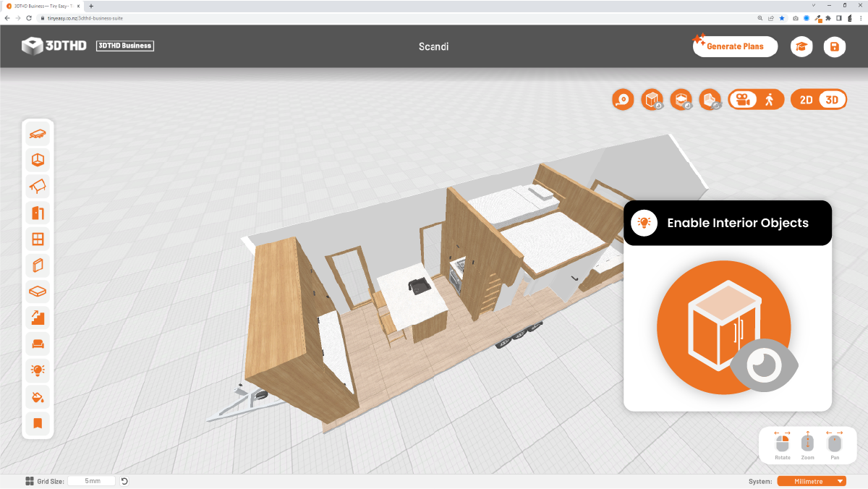Click the eyedropper color picker extension
This screenshot has width=868, height=489.
pyautogui.click(x=817, y=18)
